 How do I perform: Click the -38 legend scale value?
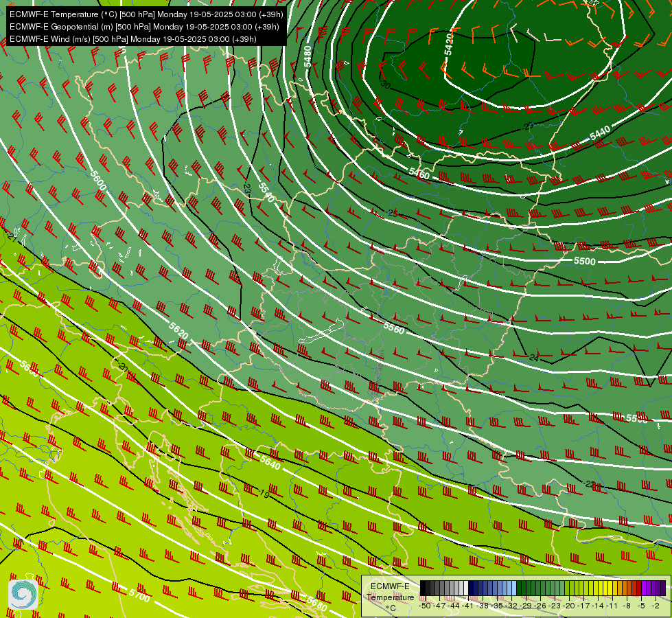pos(483,606)
